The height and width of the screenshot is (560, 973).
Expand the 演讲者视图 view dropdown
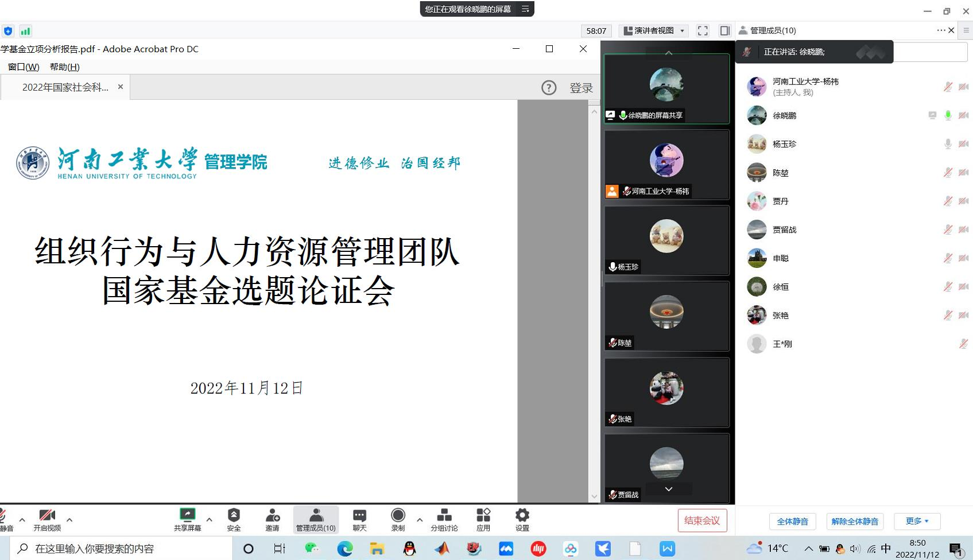655,31
